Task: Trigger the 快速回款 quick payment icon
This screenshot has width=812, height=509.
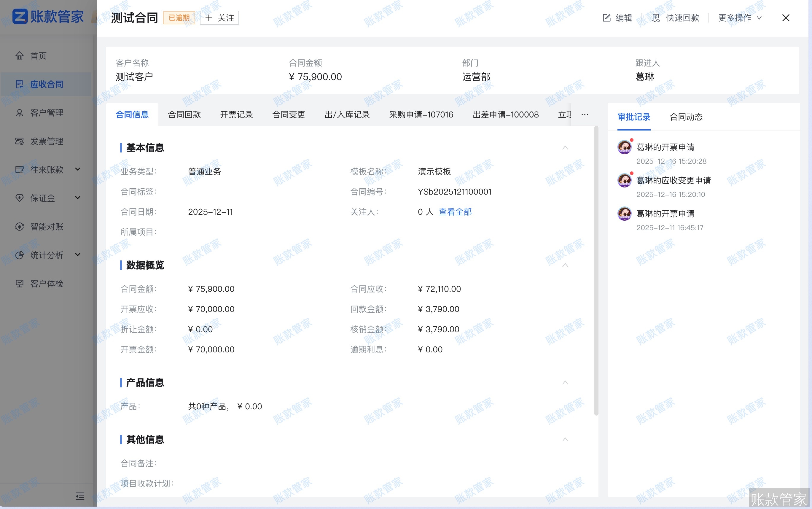Action: click(x=656, y=18)
